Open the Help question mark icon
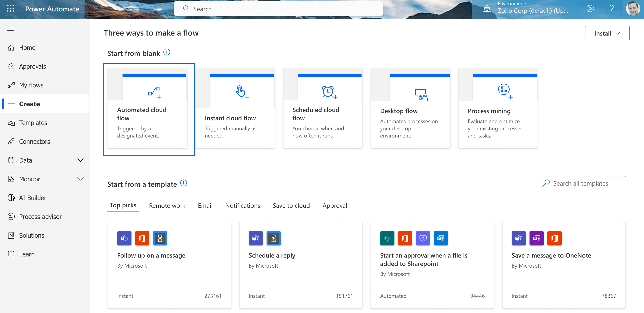This screenshot has width=644, height=313. tap(612, 9)
